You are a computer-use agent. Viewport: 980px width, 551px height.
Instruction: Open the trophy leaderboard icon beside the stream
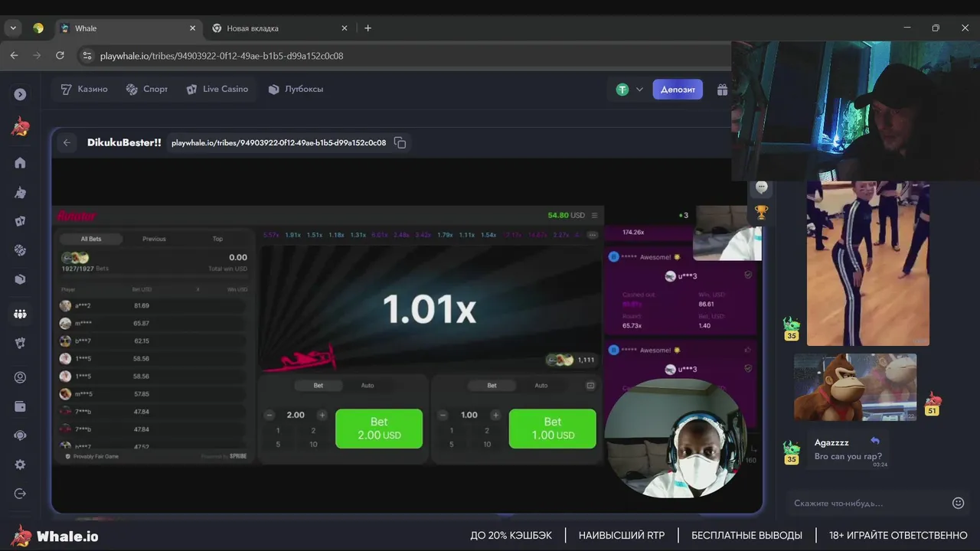tap(761, 212)
